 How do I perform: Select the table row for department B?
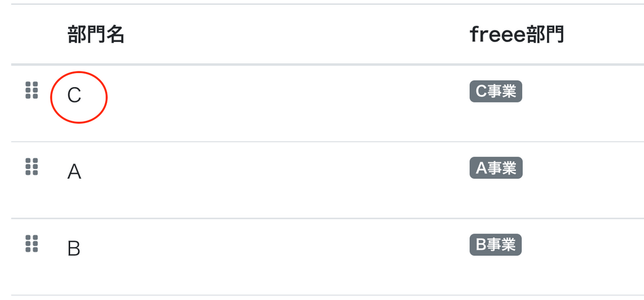tap(327, 257)
